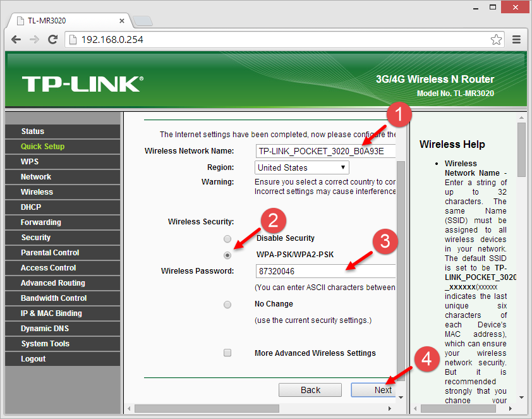Click Logout in the sidebar
This screenshot has height=419, width=532.
63,359
